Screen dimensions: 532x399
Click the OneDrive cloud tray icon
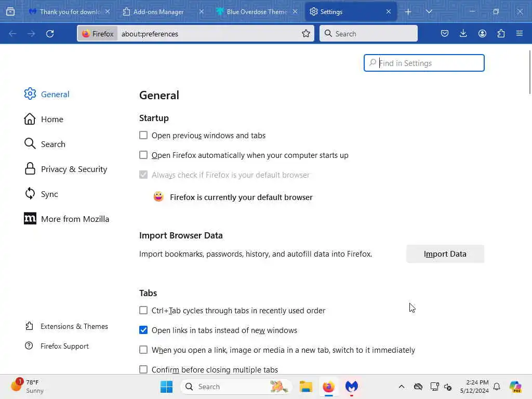coord(418,387)
